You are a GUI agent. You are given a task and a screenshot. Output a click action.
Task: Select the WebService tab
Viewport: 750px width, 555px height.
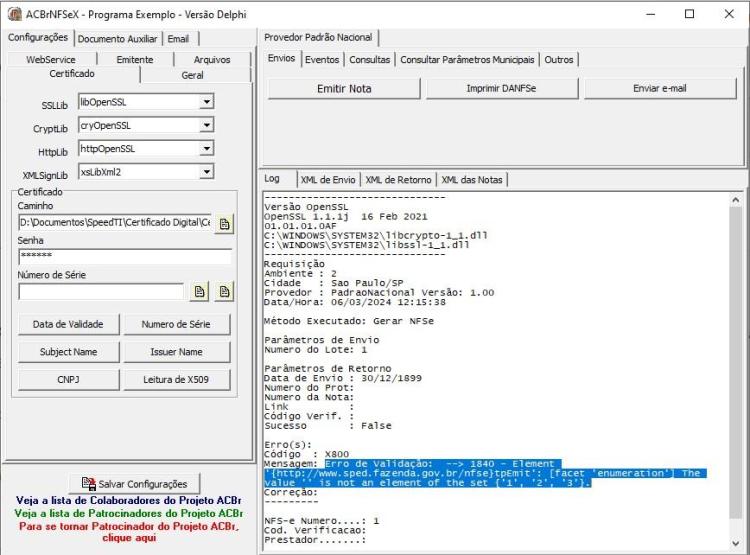click(x=51, y=59)
